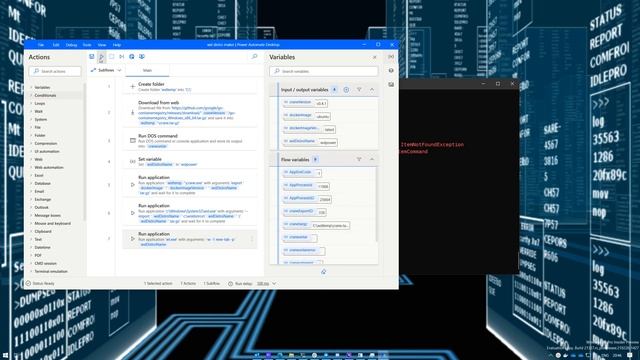Screen dimensions: 640x360
Task: Click the play icon of step 6
Action: coord(133,213)
